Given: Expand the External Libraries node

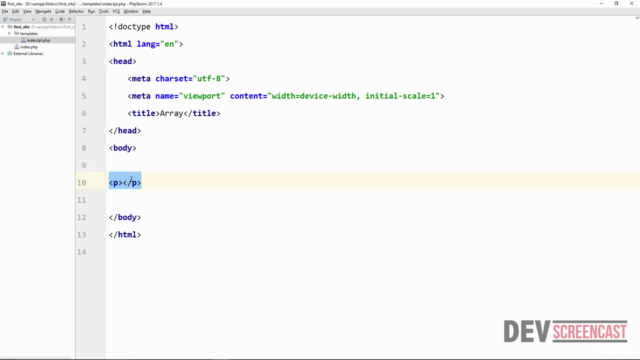Looking at the screenshot, I should [3, 53].
